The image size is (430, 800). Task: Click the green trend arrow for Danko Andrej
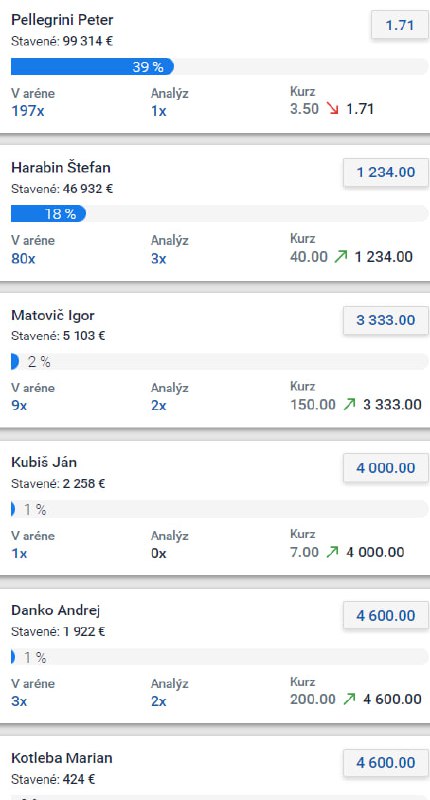coord(349,699)
